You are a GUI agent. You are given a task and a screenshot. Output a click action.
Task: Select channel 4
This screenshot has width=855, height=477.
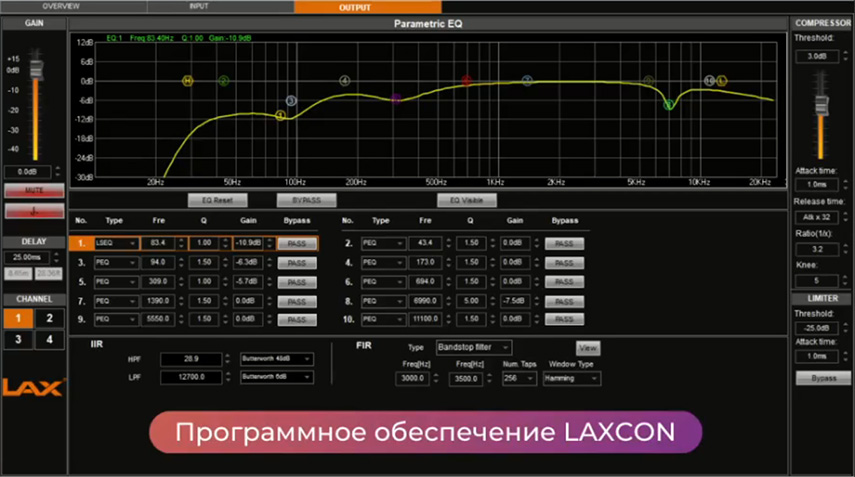[49, 340]
